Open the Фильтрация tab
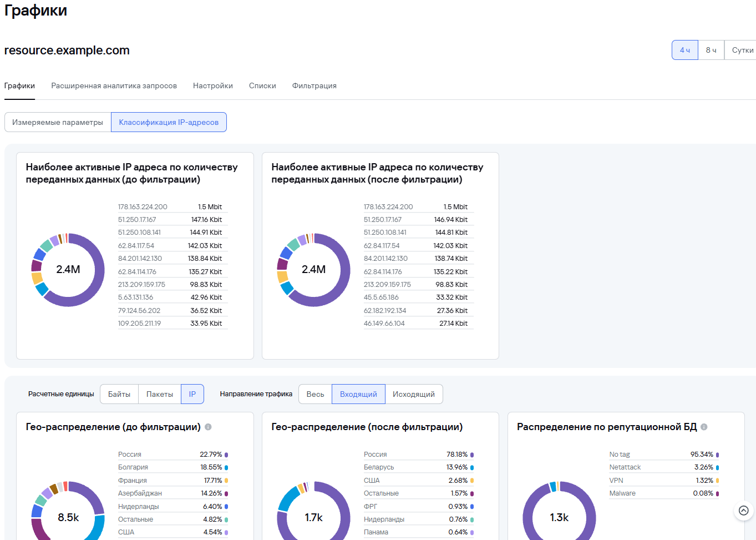 coord(314,85)
